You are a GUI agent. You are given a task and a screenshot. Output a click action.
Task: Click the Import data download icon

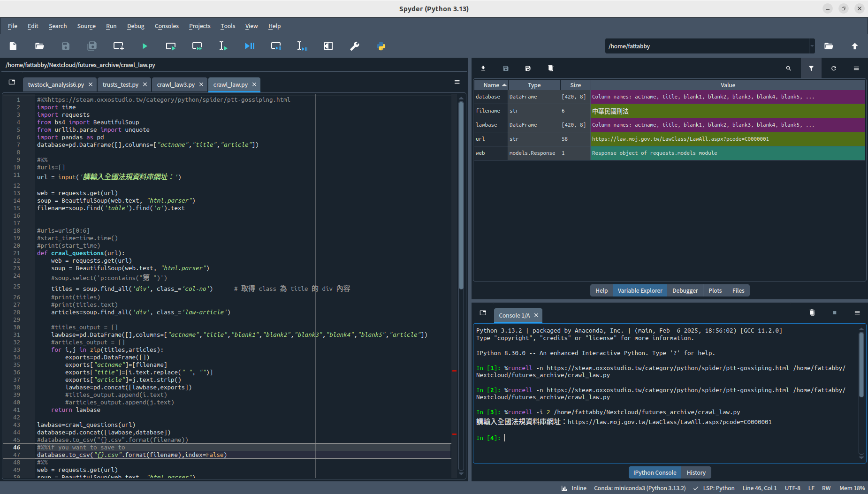click(483, 68)
